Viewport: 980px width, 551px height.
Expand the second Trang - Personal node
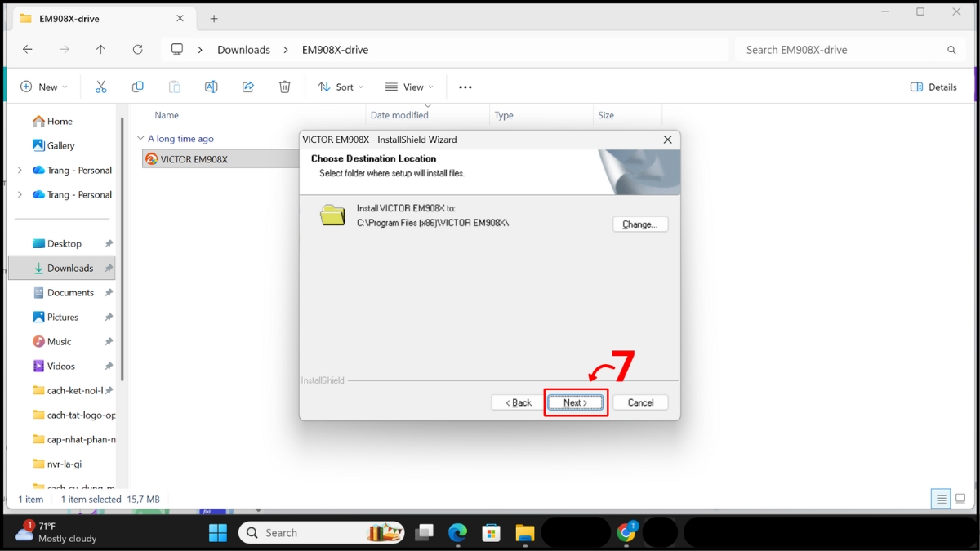[x=20, y=194]
